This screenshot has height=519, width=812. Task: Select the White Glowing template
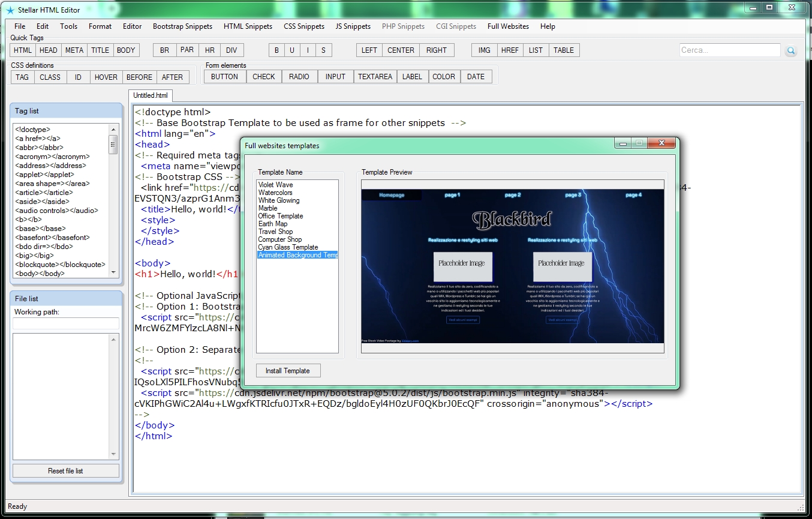[x=279, y=200]
